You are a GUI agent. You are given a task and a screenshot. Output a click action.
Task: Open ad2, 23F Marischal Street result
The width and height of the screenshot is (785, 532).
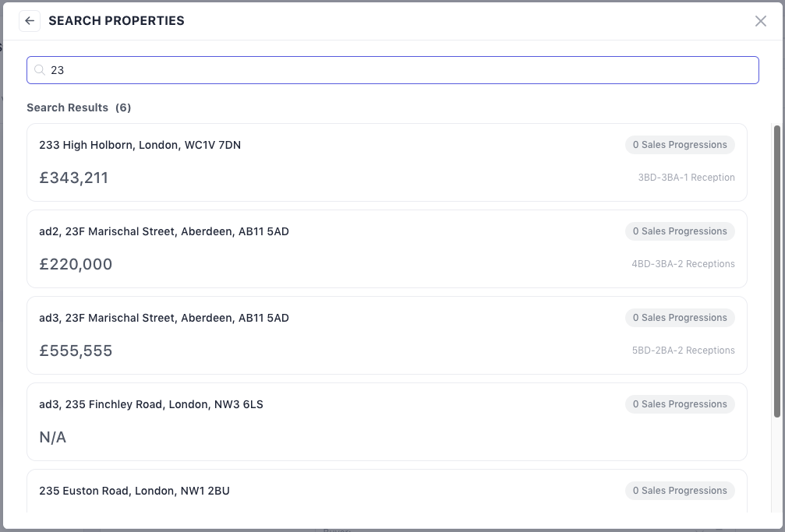164,231
